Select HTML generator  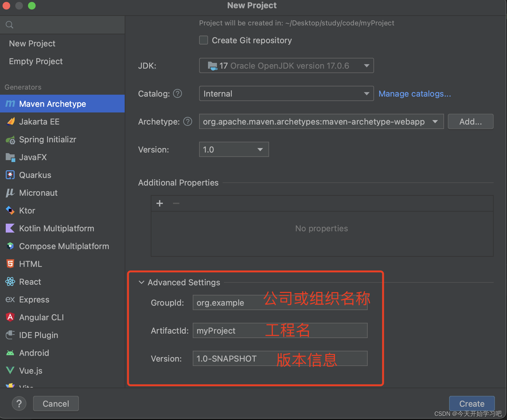pos(62,264)
